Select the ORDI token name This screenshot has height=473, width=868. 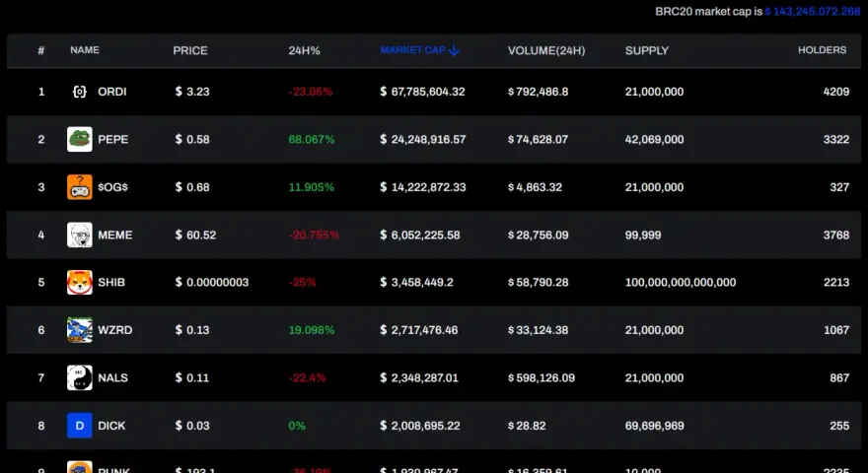[112, 92]
